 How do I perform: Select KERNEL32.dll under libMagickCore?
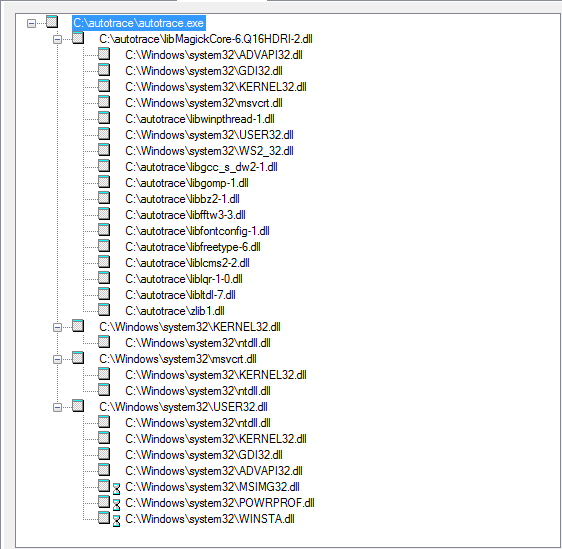216,87
